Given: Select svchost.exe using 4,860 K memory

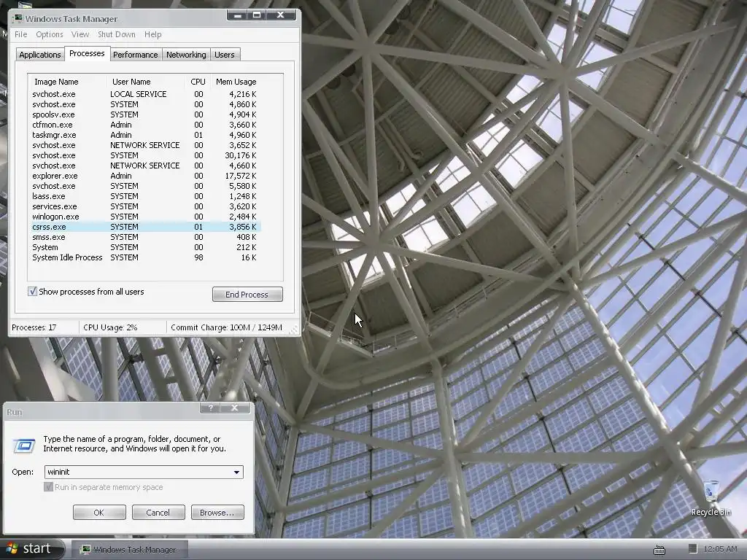Looking at the screenshot, I should tap(144, 104).
